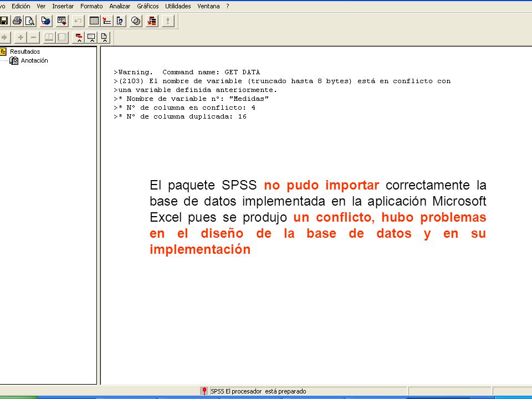Open the Formato menu
532x399 pixels.
point(91,6)
